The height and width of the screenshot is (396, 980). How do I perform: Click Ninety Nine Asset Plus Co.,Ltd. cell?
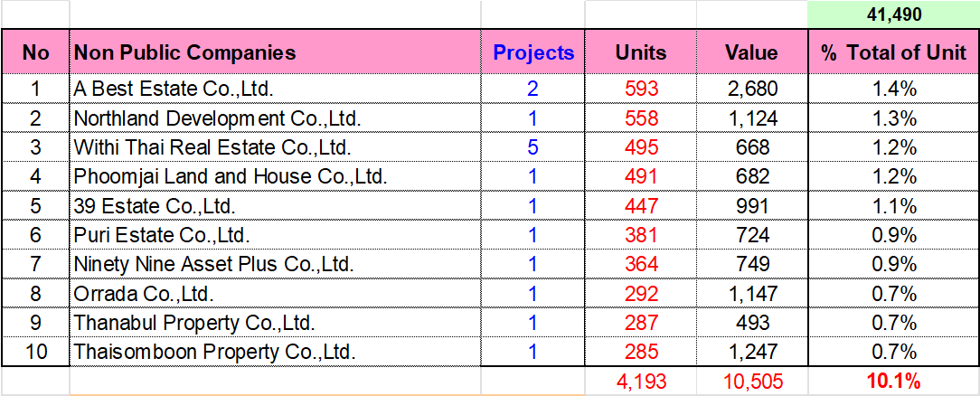point(213,265)
